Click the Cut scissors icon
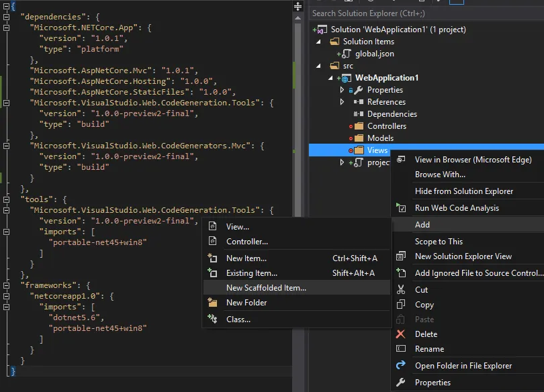544x392 pixels. tap(401, 289)
